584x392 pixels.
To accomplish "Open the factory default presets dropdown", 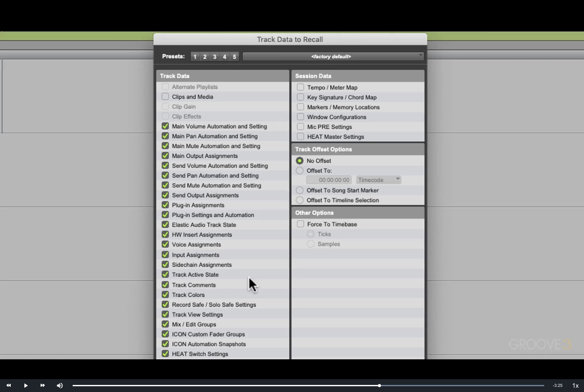I will click(x=333, y=56).
